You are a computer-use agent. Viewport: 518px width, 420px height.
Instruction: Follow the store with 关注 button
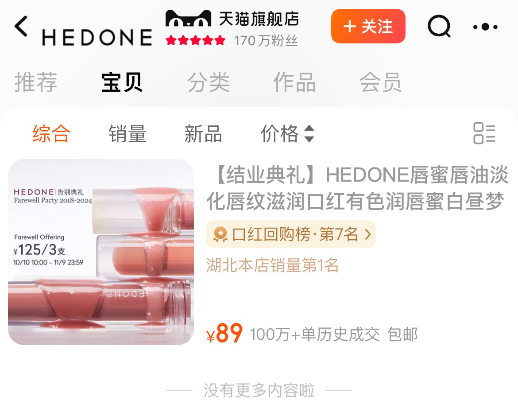[x=368, y=26]
